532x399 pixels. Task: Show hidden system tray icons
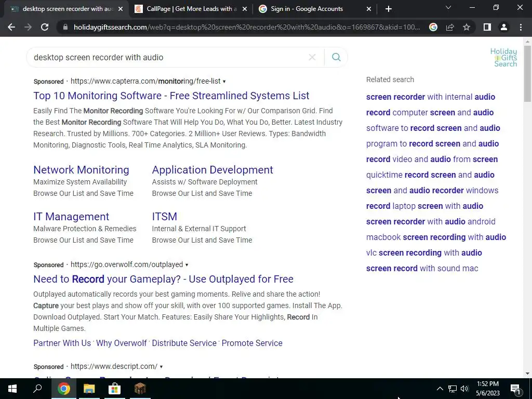coord(440,389)
